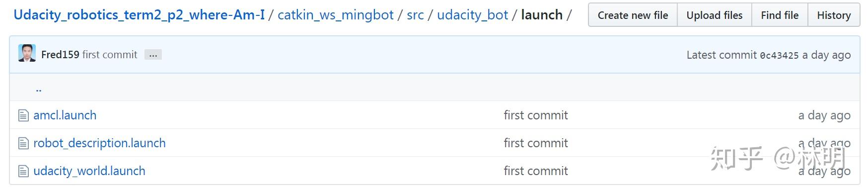Open the udacity_world.launch file
Image resolution: width=868 pixels, height=193 pixels.
(89, 171)
